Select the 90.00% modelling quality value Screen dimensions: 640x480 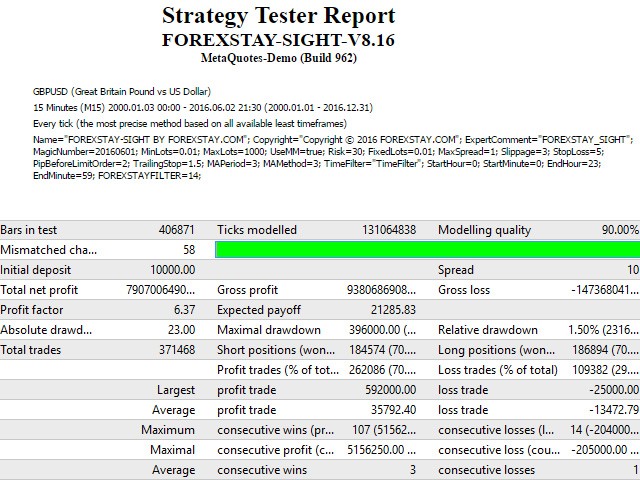pyautogui.click(x=620, y=230)
